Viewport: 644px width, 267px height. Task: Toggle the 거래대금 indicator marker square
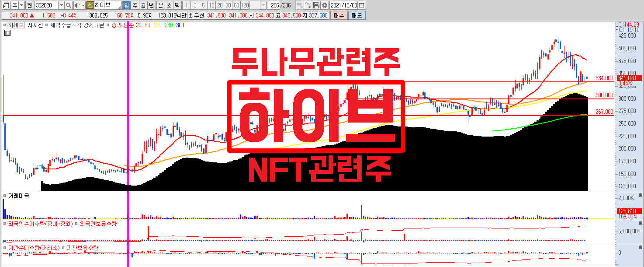[5, 196]
